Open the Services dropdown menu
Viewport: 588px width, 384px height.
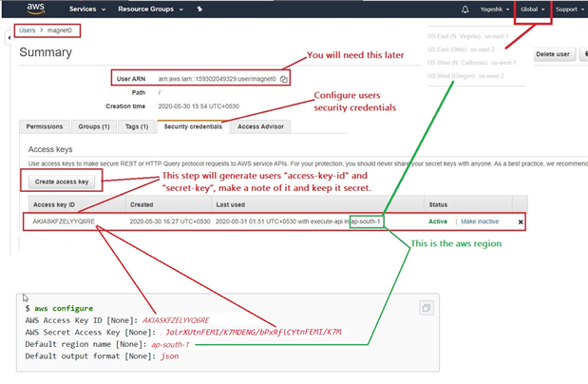click(x=87, y=9)
